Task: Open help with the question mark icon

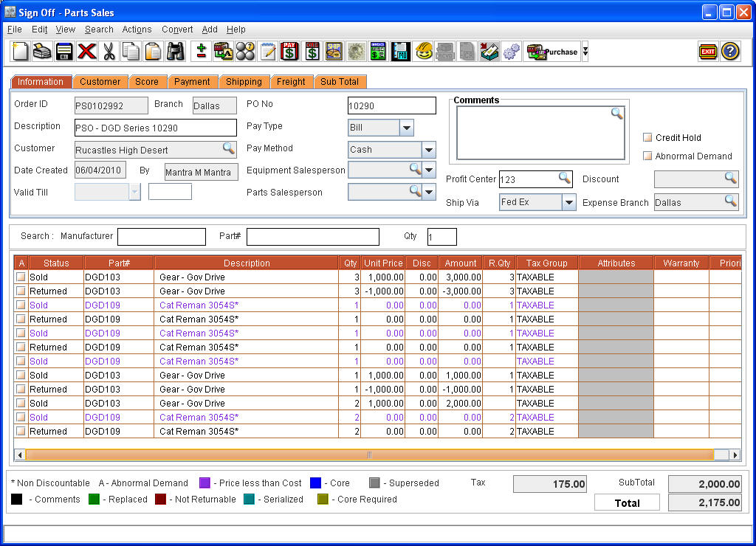Action: (x=730, y=52)
